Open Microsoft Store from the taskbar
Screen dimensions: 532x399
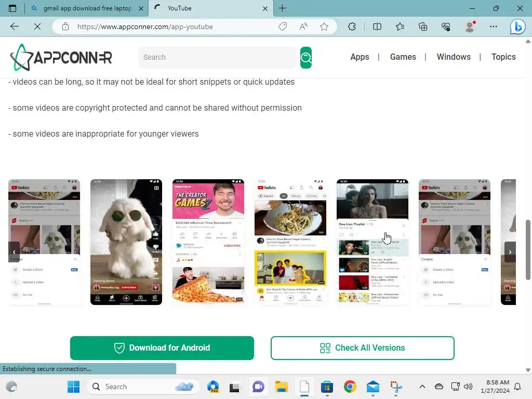pos(327,387)
